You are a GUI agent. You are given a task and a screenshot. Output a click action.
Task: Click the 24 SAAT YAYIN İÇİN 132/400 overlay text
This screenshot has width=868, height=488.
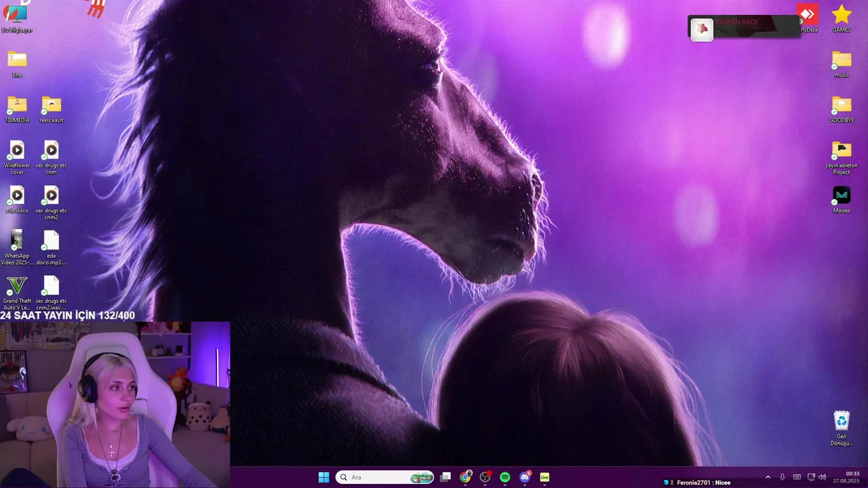pyautogui.click(x=67, y=315)
